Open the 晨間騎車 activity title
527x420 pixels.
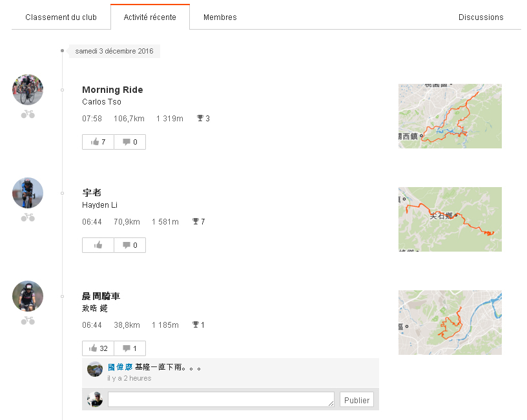[x=101, y=296]
